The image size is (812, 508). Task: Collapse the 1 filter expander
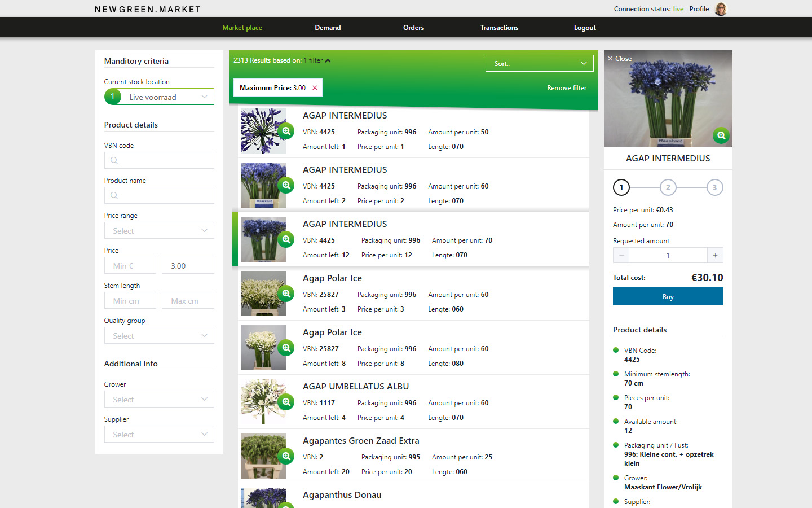317,60
